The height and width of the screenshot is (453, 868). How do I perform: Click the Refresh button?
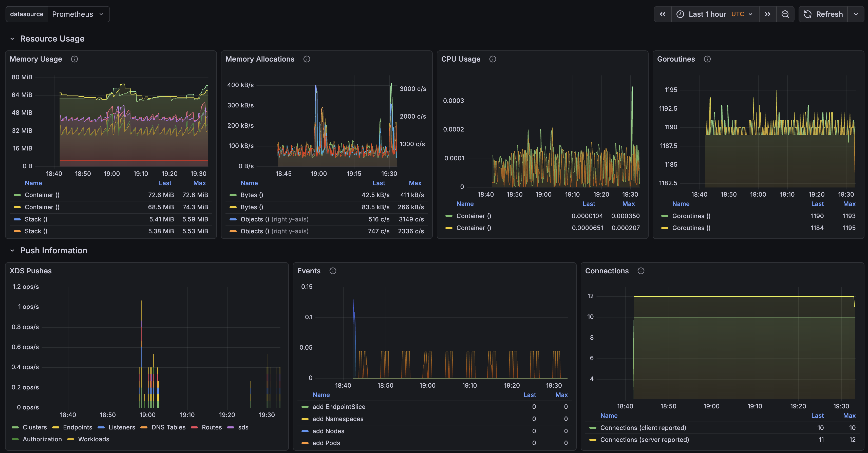coord(823,14)
